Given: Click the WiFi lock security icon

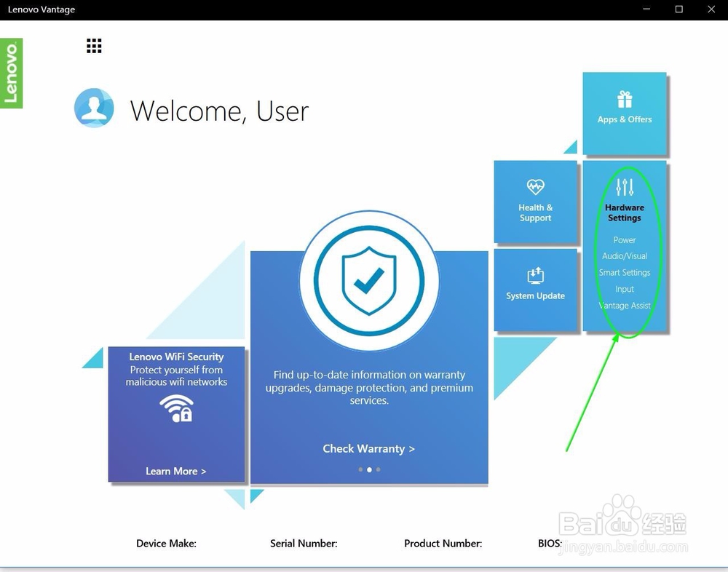Looking at the screenshot, I should click(176, 408).
